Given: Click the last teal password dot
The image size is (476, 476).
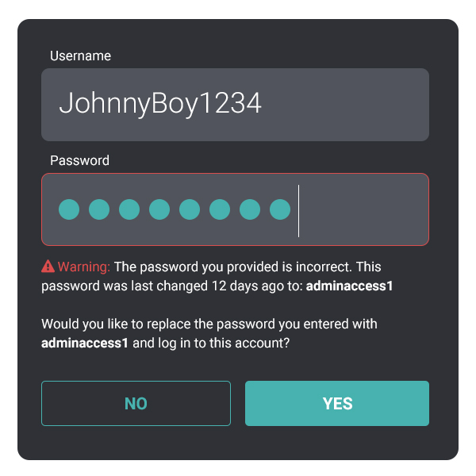Looking at the screenshot, I should point(280,209).
